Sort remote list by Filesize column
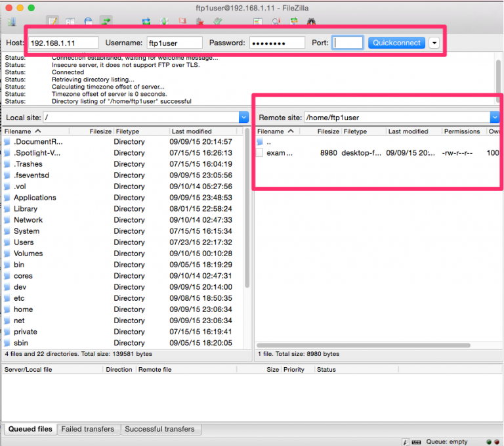Screen dimensions: 504x446 click(x=320, y=131)
